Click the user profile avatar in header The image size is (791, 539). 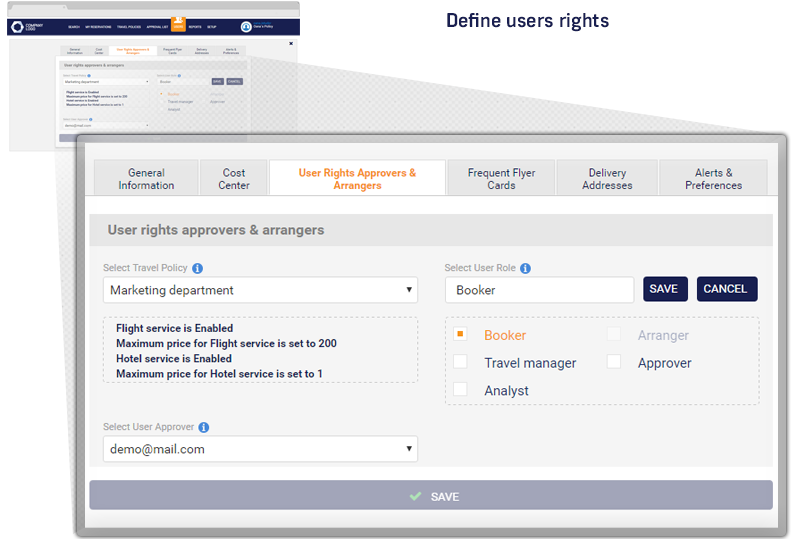pos(246,27)
